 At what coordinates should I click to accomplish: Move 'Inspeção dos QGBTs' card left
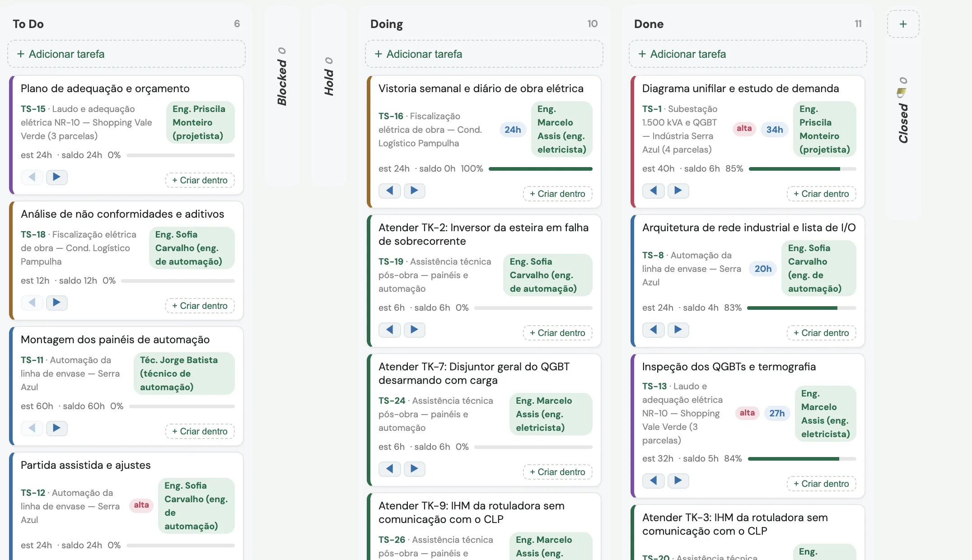coord(654,481)
